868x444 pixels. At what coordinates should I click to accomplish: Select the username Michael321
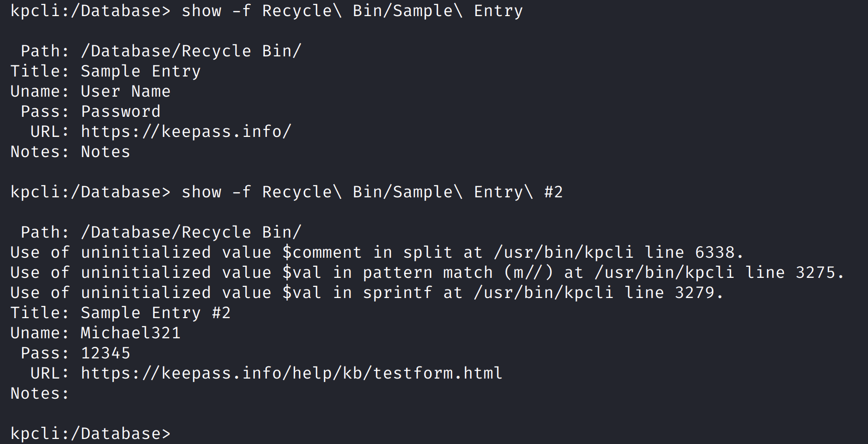point(130,333)
